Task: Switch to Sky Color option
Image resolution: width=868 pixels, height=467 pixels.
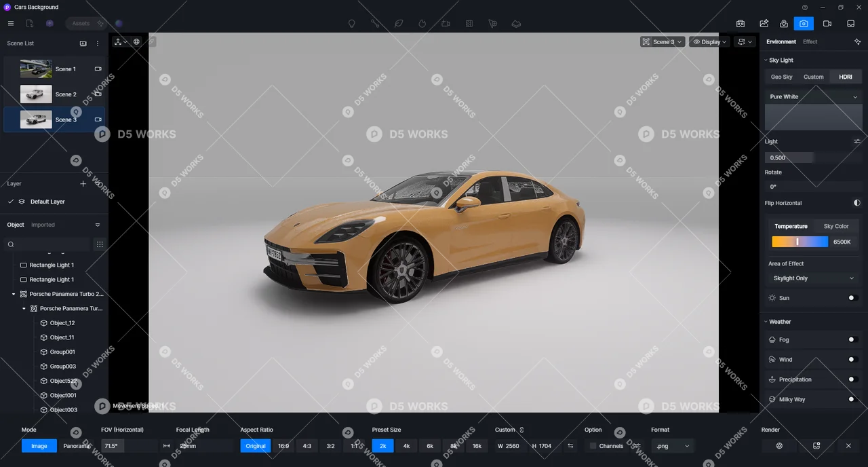Action: pos(836,226)
